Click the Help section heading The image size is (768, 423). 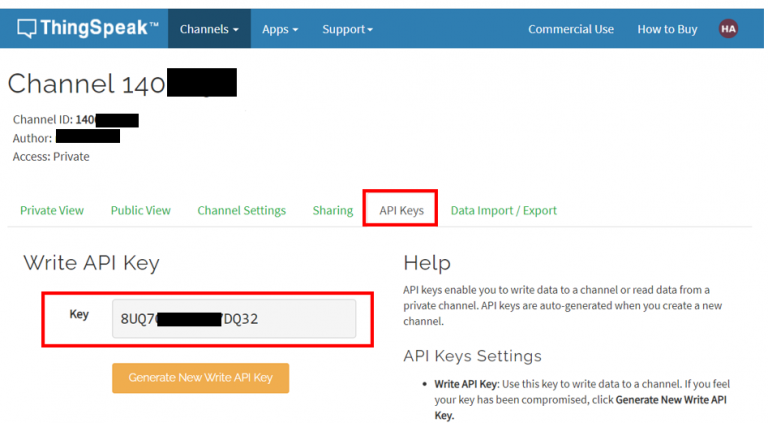pos(426,263)
